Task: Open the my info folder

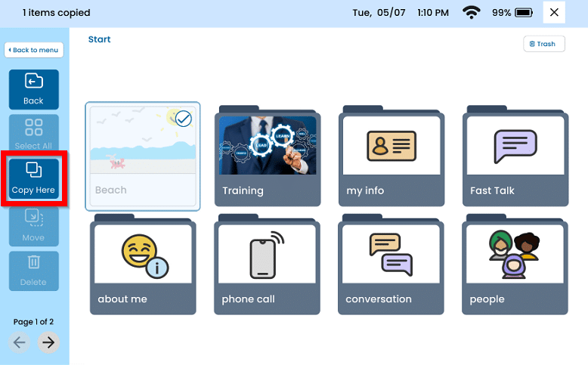Action: [x=391, y=156]
